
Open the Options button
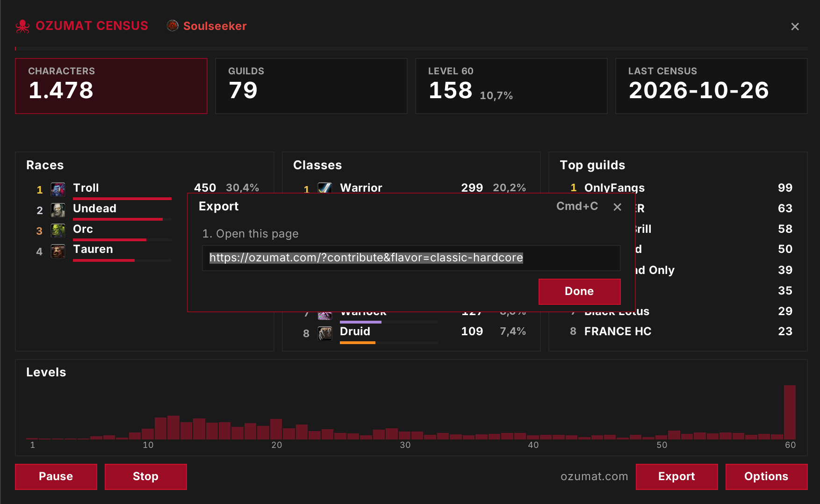[767, 477]
